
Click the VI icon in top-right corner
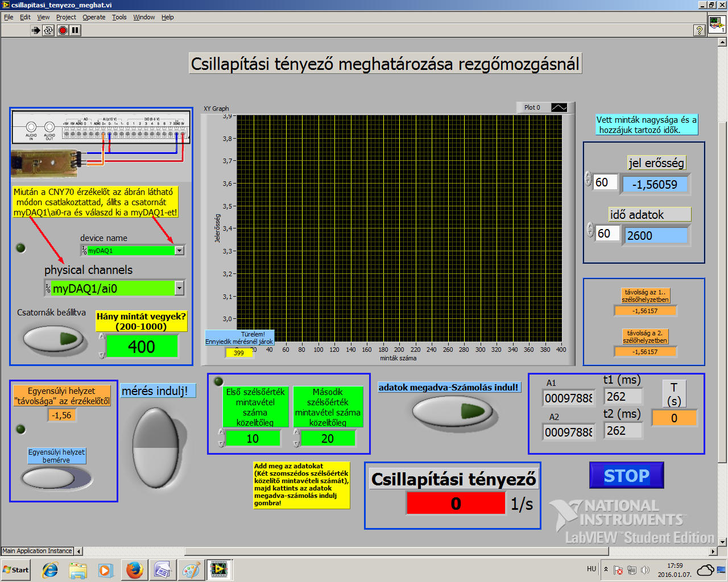point(717,25)
